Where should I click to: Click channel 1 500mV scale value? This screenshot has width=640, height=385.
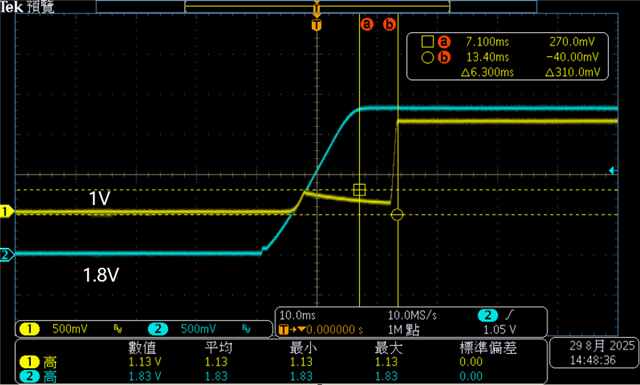[x=70, y=329]
